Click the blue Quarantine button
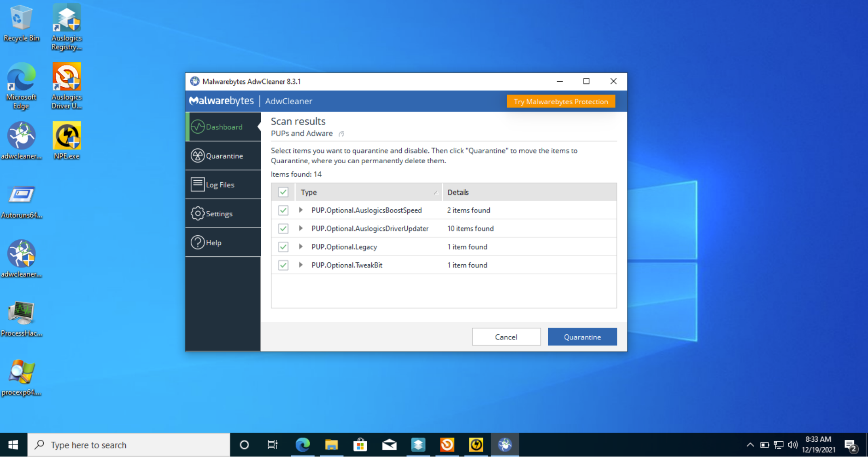Viewport: 868px width, 457px height. (582, 337)
